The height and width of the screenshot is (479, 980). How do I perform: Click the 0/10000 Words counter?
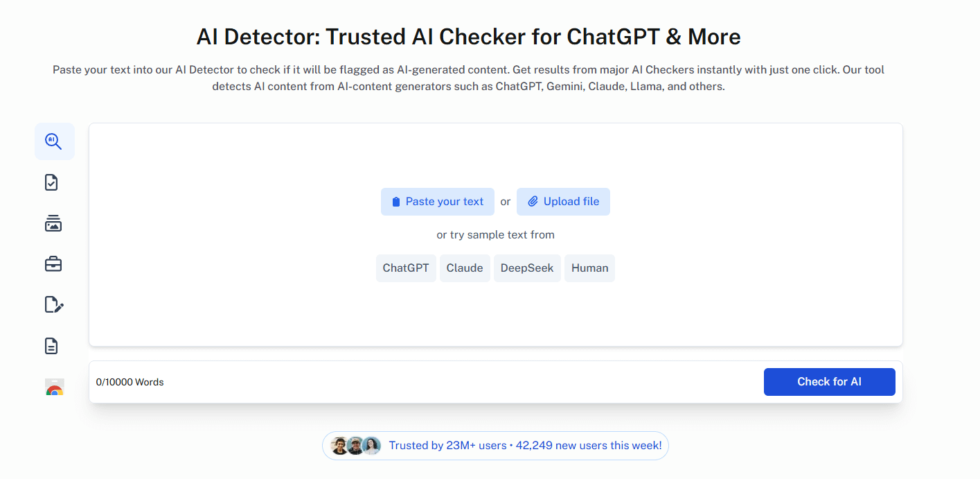130,382
